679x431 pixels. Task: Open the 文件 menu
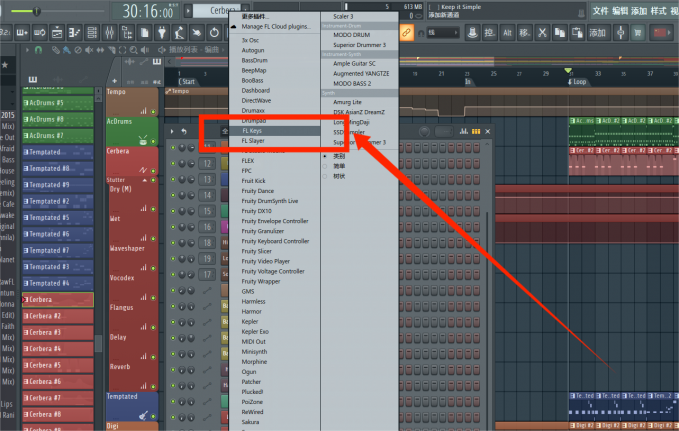(x=601, y=11)
